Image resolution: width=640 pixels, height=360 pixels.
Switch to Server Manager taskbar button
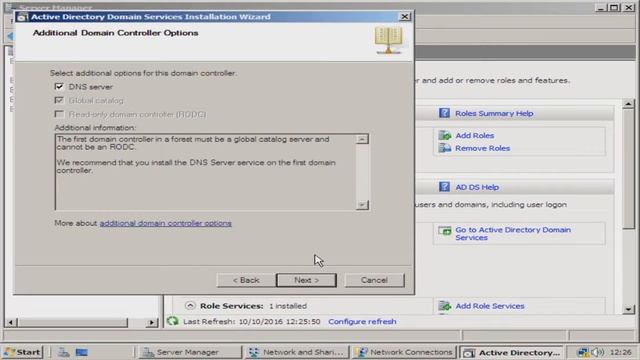click(x=190, y=352)
